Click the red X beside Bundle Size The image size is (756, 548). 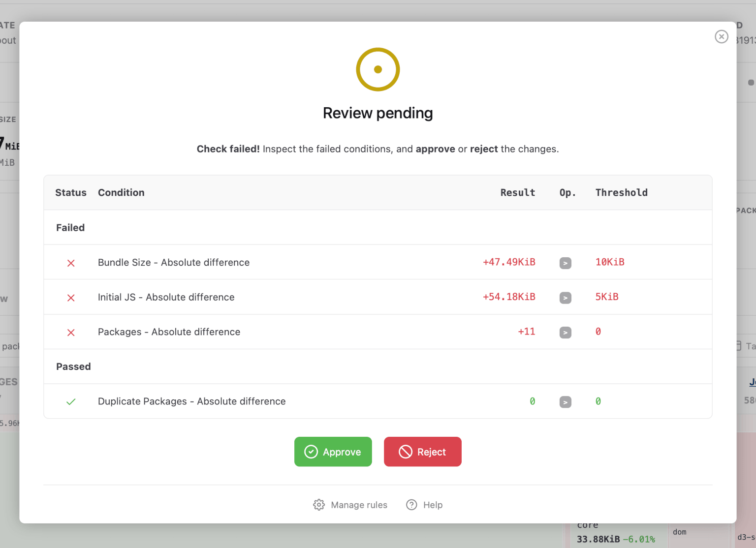(71, 263)
